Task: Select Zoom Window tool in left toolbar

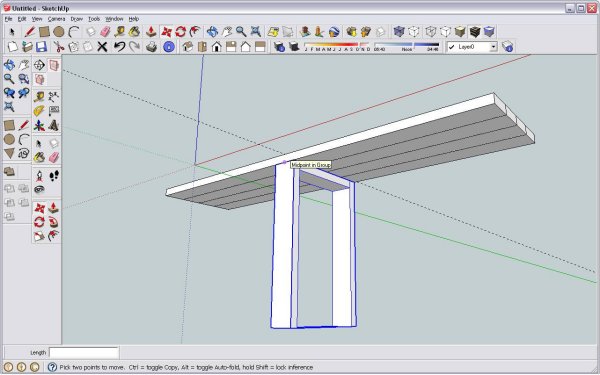Action: click(x=24, y=79)
